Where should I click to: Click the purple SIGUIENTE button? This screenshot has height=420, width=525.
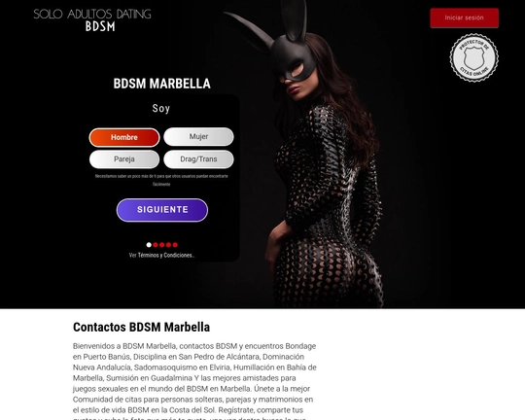pos(162,210)
